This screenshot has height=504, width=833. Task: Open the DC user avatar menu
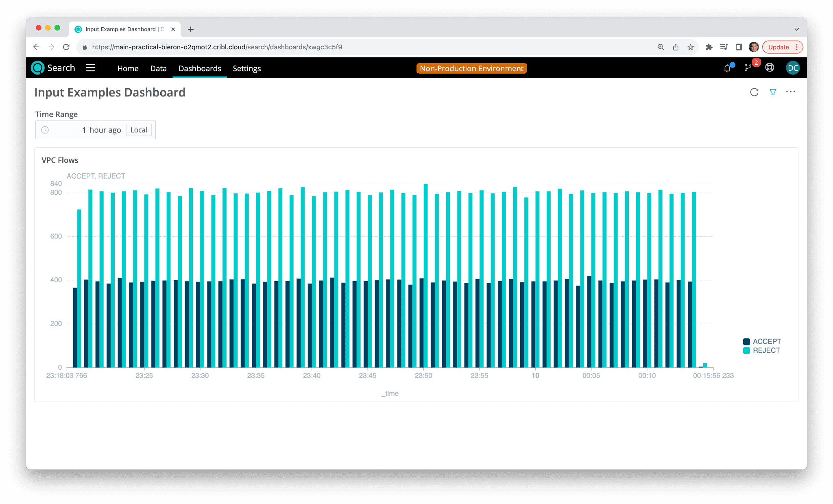click(x=793, y=68)
